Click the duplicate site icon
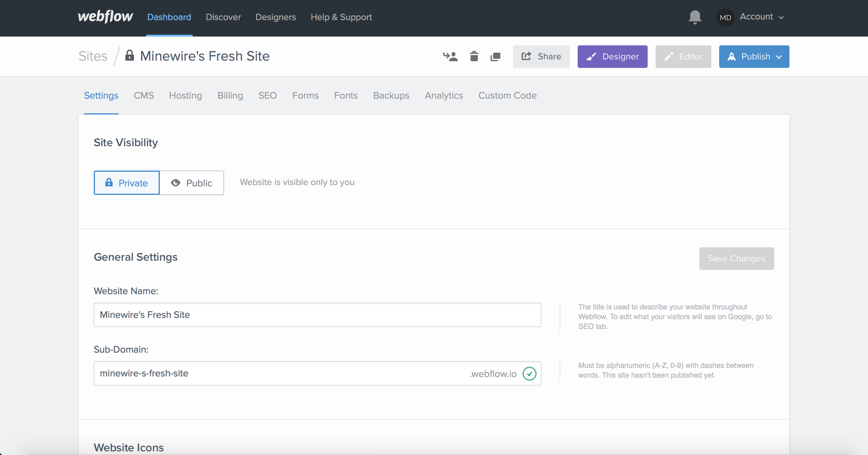Viewport: 868px width, 455px height. [495, 57]
